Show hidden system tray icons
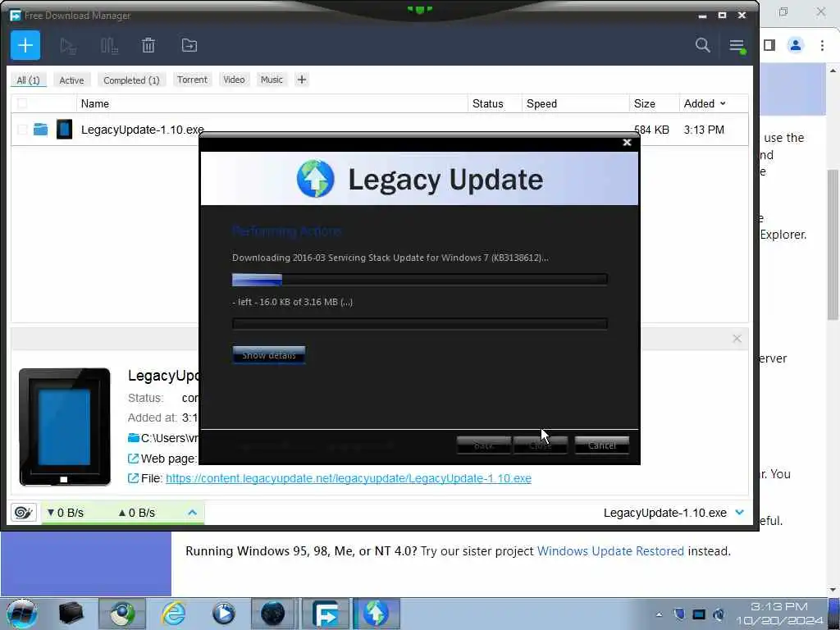The width and height of the screenshot is (840, 630). click(659, 614)
